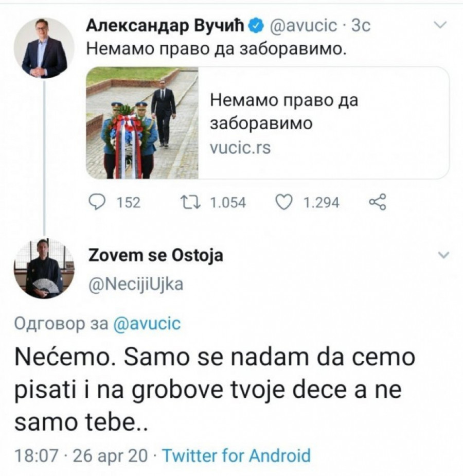Expand the chevron menu on Ostoja's reply
463x476 pixels.
pos(442,255)
